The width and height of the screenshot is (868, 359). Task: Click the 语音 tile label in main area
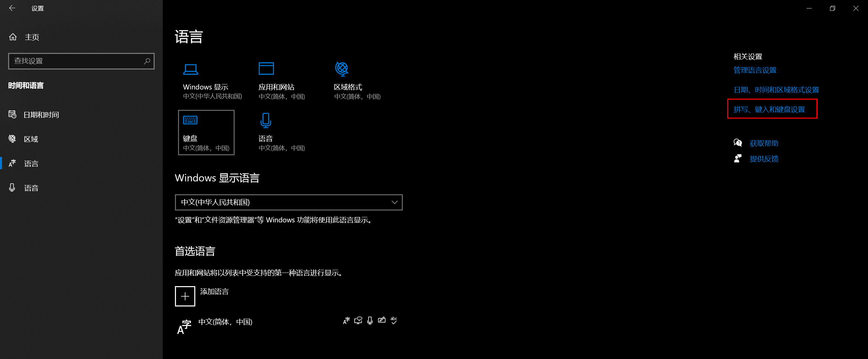265,138
